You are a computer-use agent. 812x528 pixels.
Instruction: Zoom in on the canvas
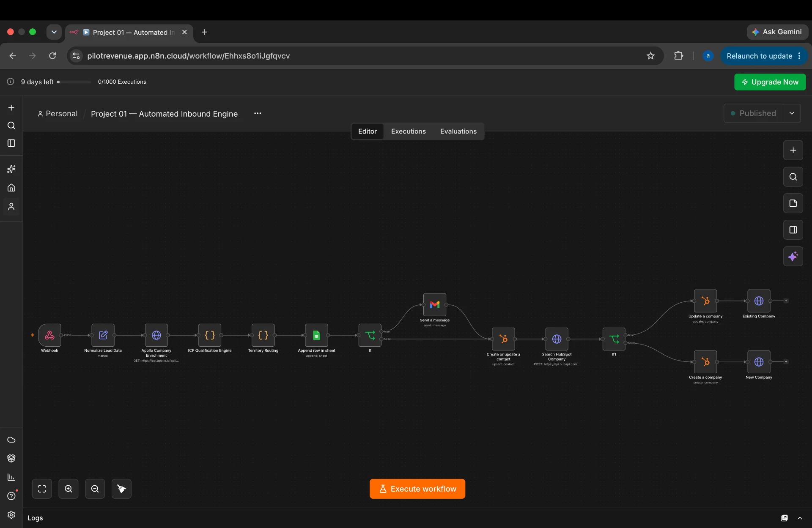(69, 489)
